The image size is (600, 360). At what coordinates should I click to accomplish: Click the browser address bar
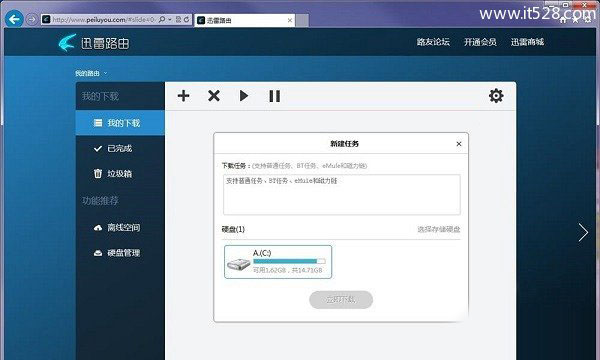pos(103,20)
